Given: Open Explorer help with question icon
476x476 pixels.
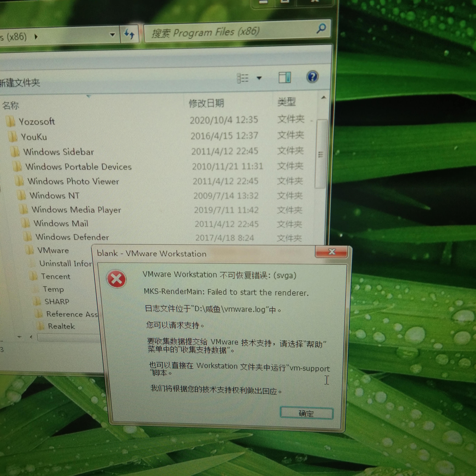Looking at the screenshot, I should (312, 77).
